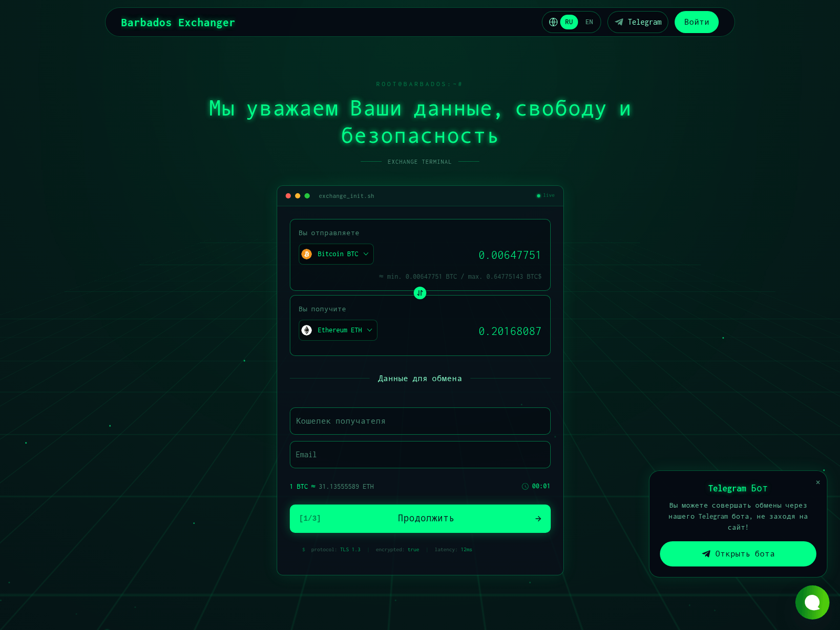
Task: Click the Открыть бота button
Action: (738, 554)
